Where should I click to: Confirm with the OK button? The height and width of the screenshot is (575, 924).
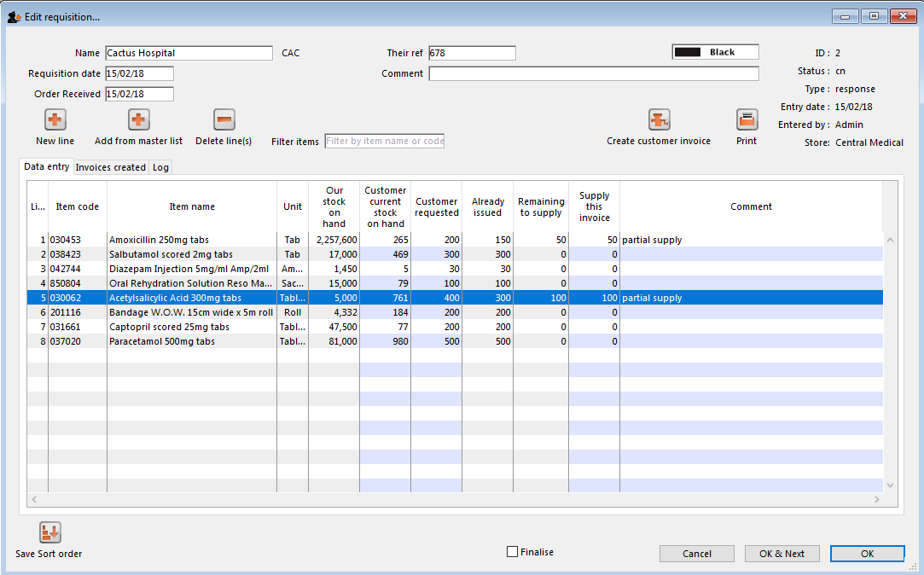[x=867, y=554]
